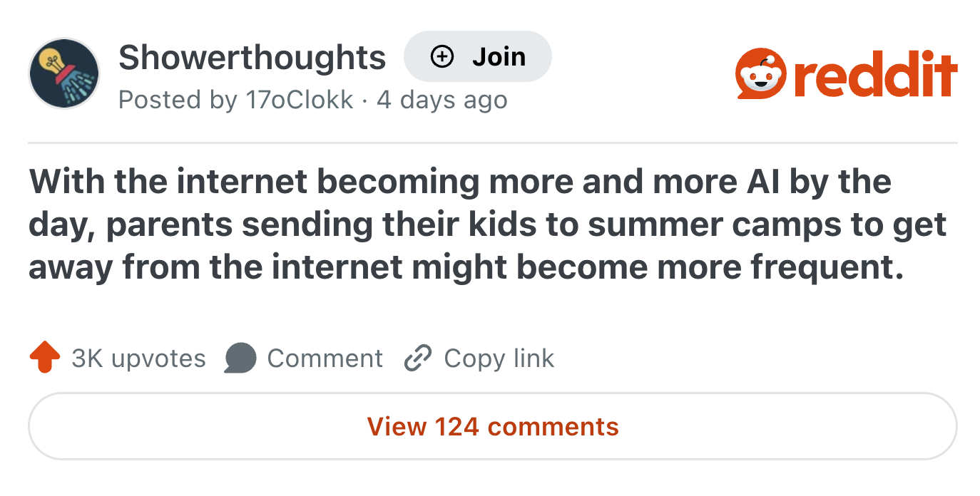Click the "Comment" label

(x=325, y=358)
